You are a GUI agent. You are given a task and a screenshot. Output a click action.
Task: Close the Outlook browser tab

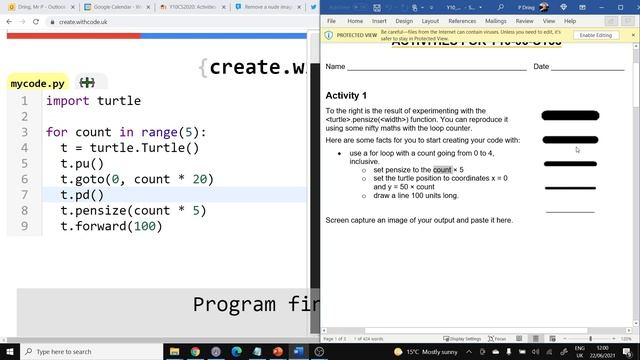point(73,7)
